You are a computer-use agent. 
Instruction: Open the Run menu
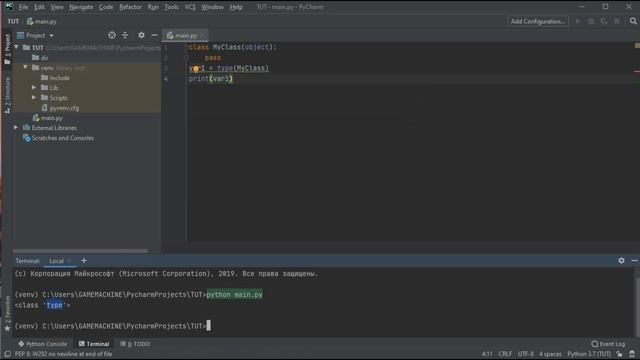pos(153,7)
